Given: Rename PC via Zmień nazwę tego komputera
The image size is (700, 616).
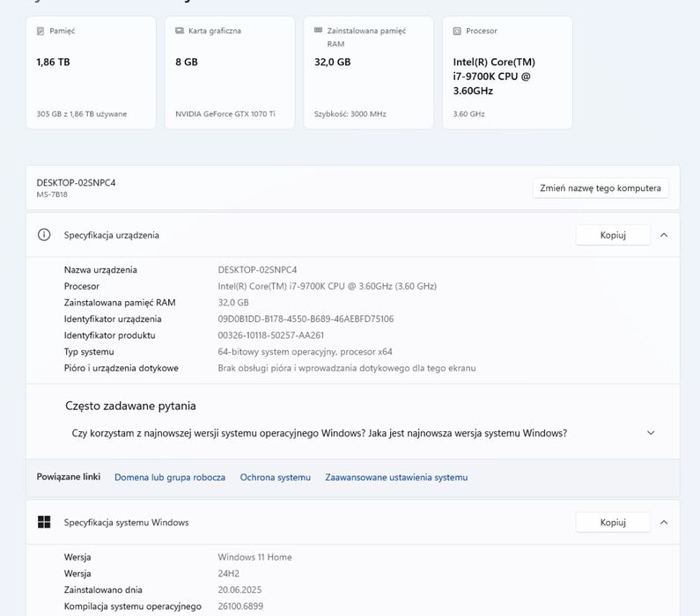Looking at the screenshot, I should pos(601,187).
